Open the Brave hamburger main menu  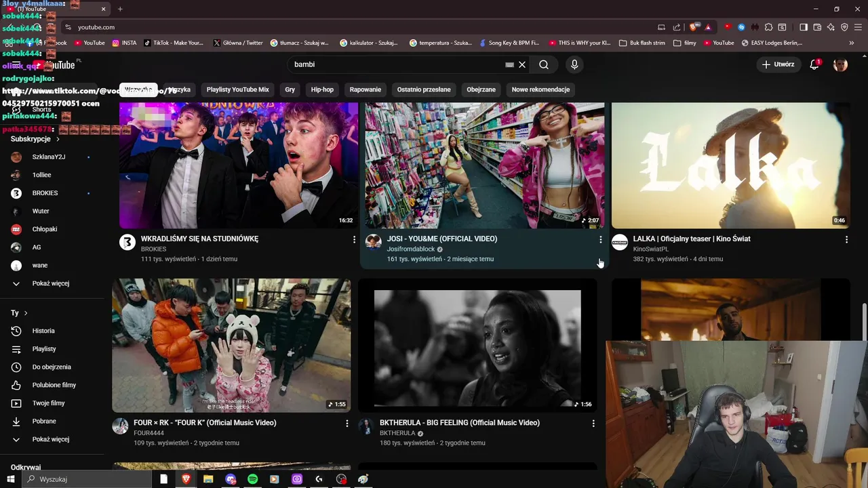(x=858, y=27)
